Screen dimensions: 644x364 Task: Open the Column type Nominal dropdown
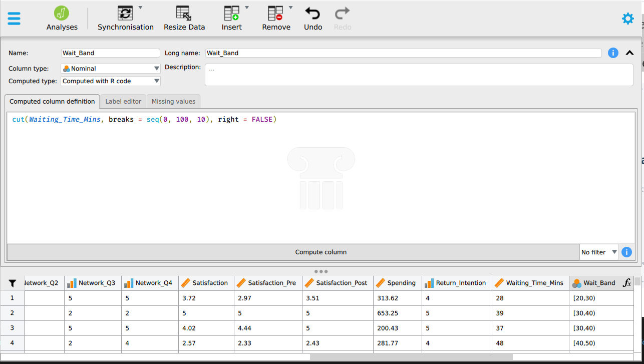111,69
